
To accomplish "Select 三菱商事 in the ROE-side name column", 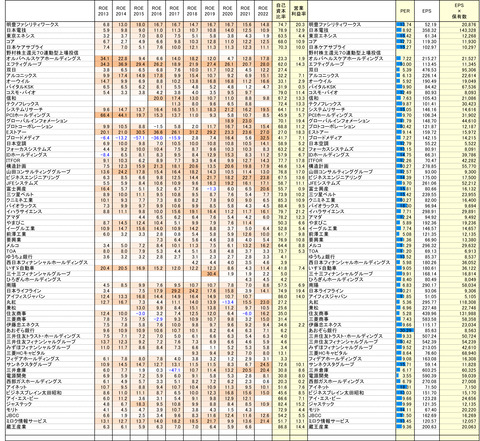I will 16,319.
